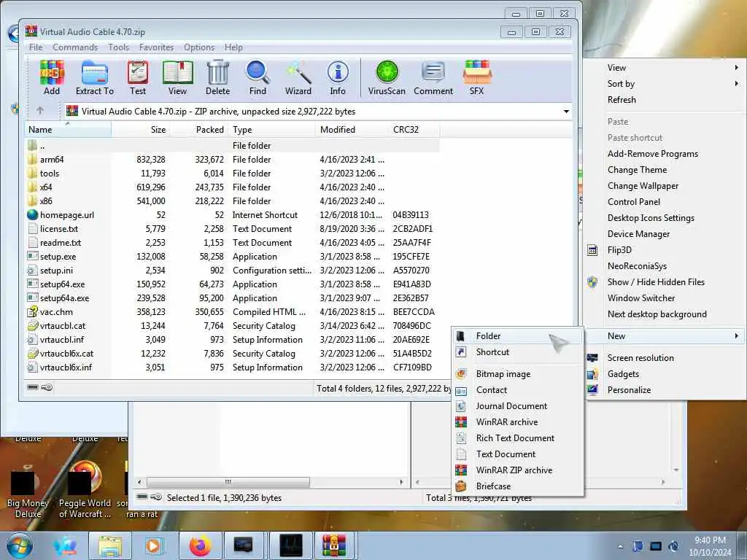Sort by the Type column header
The height and width of the screenshot is (560, 747).
(x=271, y=130)
